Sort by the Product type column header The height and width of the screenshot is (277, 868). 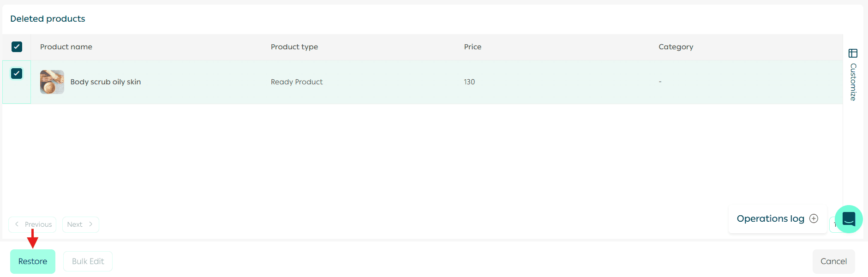click(x=294, y=47)
